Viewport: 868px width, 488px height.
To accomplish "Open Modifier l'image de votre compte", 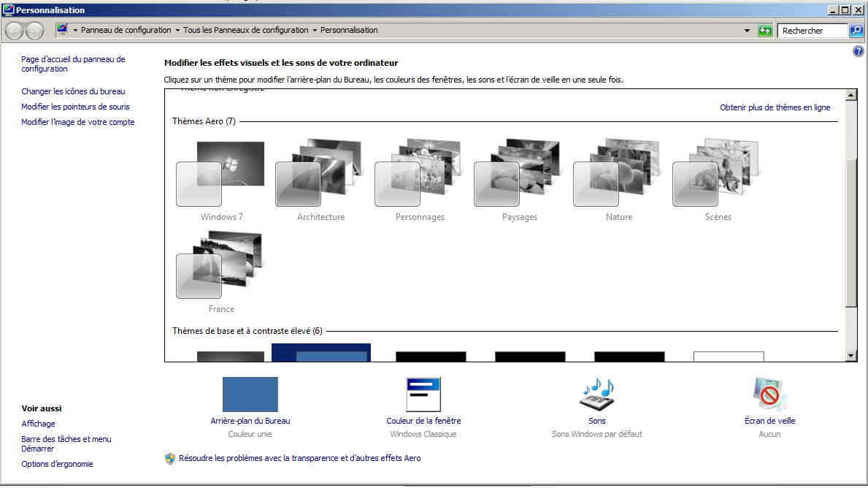I will 78,123.
